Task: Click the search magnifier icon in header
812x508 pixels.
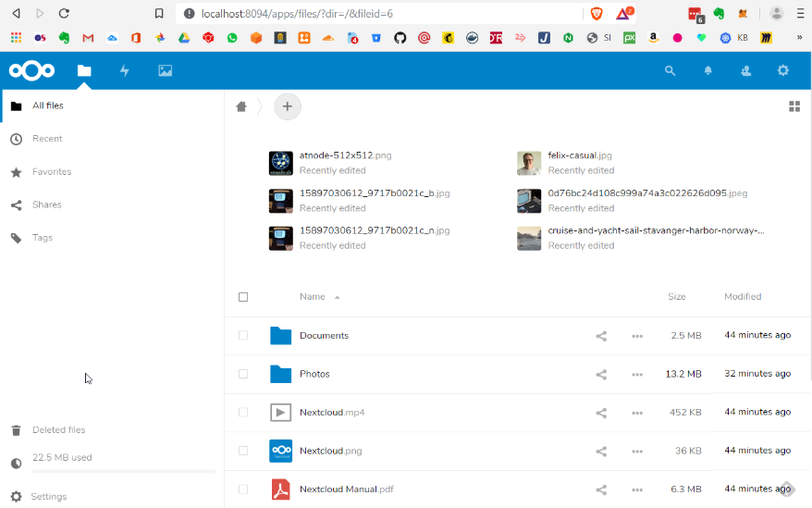Action: 671,70
